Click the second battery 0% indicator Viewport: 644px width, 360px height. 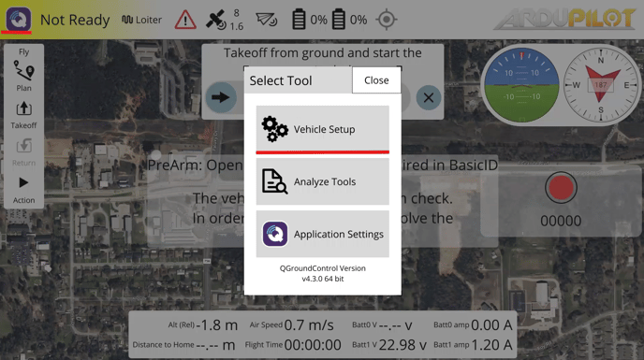[349, 20]
